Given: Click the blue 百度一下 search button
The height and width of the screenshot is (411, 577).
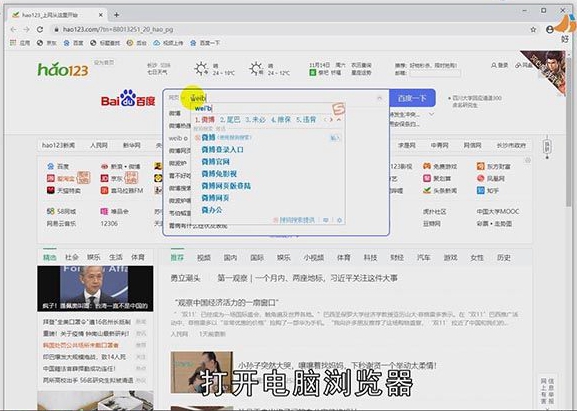Looking at the screenshot, I should click(412, 98).
